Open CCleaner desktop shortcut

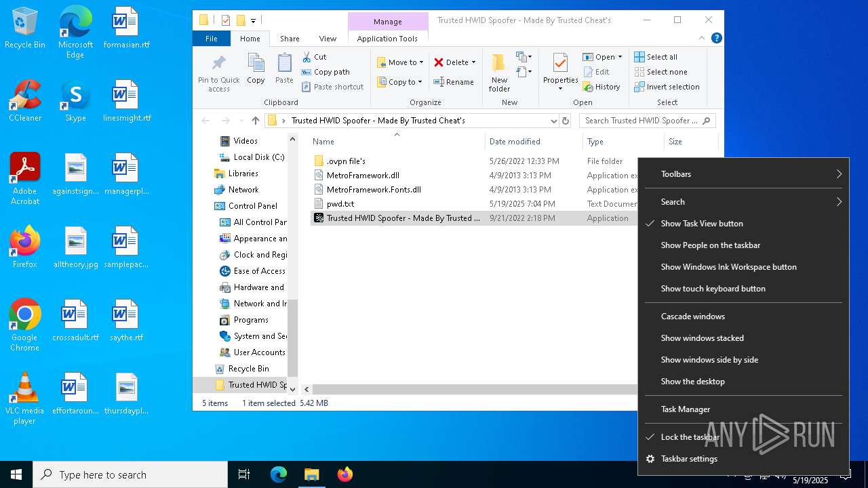click(x=25, y=101)
